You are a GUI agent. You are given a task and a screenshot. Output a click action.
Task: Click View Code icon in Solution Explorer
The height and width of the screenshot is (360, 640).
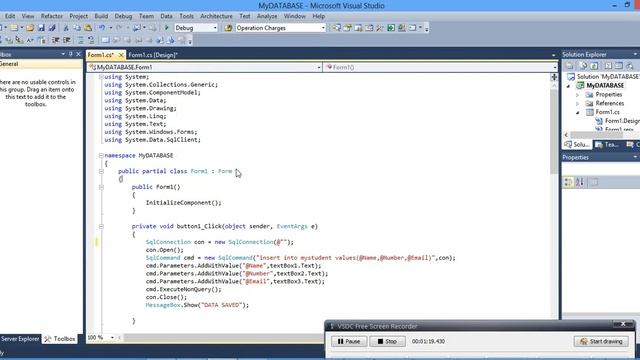coord(608,66)
